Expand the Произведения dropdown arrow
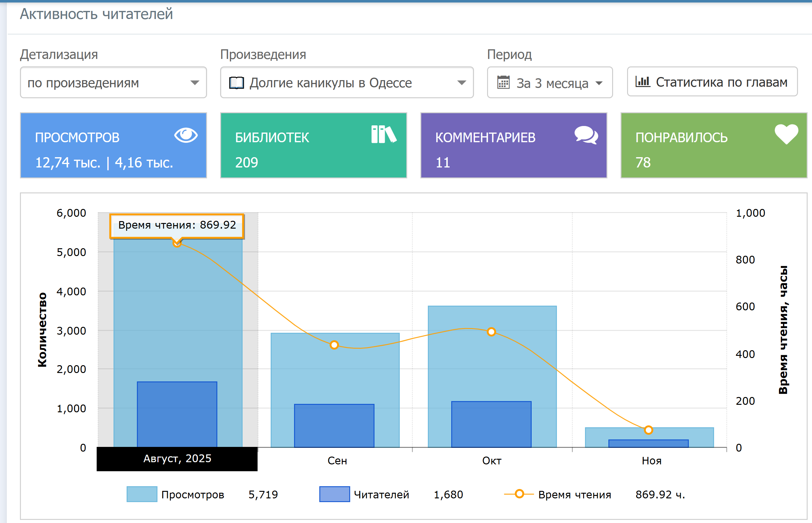Image resolution: width=812 pixels, height=523 pixels. coord(461,83)
